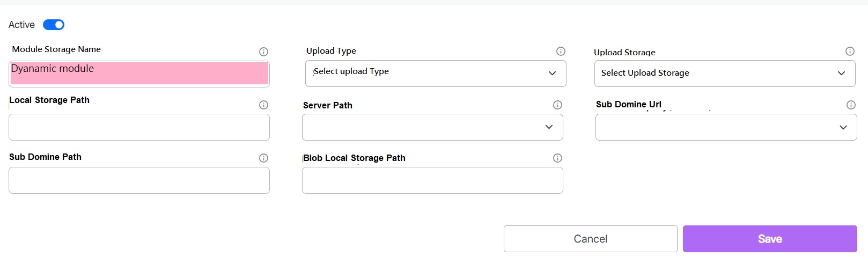Click the Module Storage Name text field
Screen dimensions: 868x271
[139, 74]
